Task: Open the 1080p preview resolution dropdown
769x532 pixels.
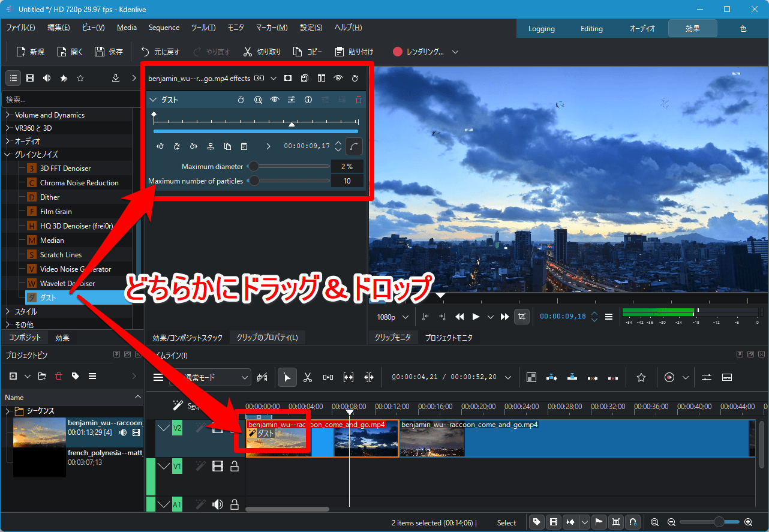Action: pos(392,317)
